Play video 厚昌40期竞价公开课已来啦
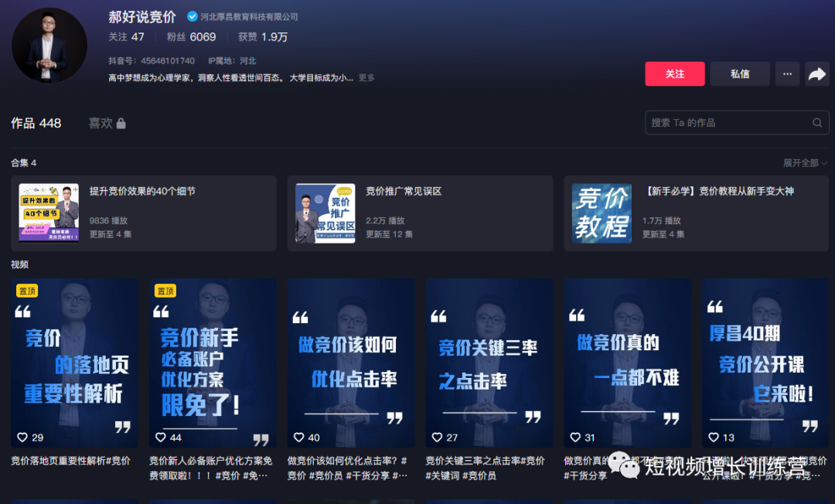The image size is (835, 504). pyautogui.click(x=765, y=363)
